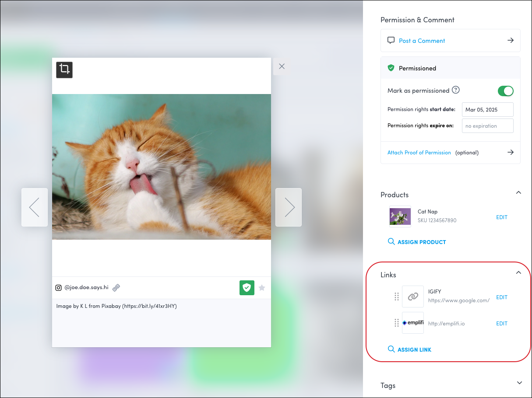Set the permission rights expiration date field

[487, 126]
